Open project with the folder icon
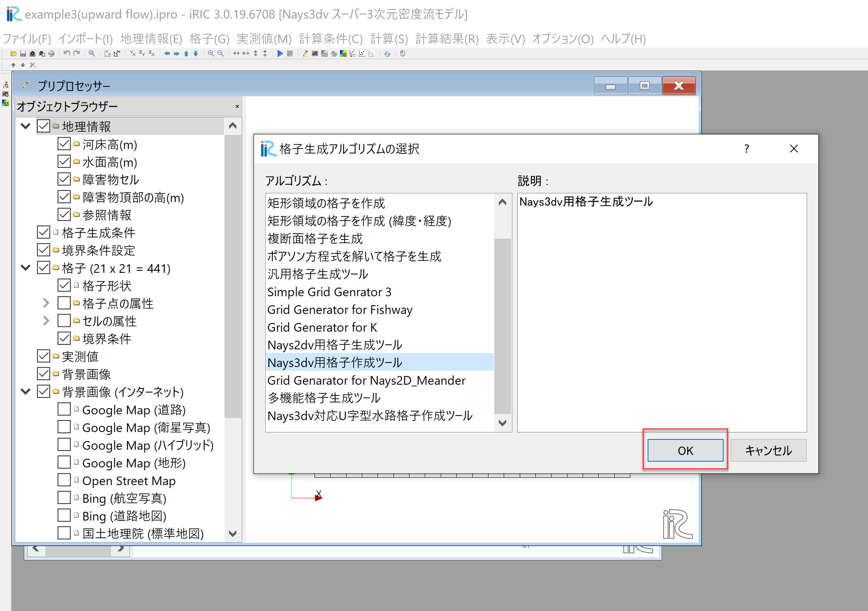This screenshot has height=611, width=868. [x=13, y=53]
